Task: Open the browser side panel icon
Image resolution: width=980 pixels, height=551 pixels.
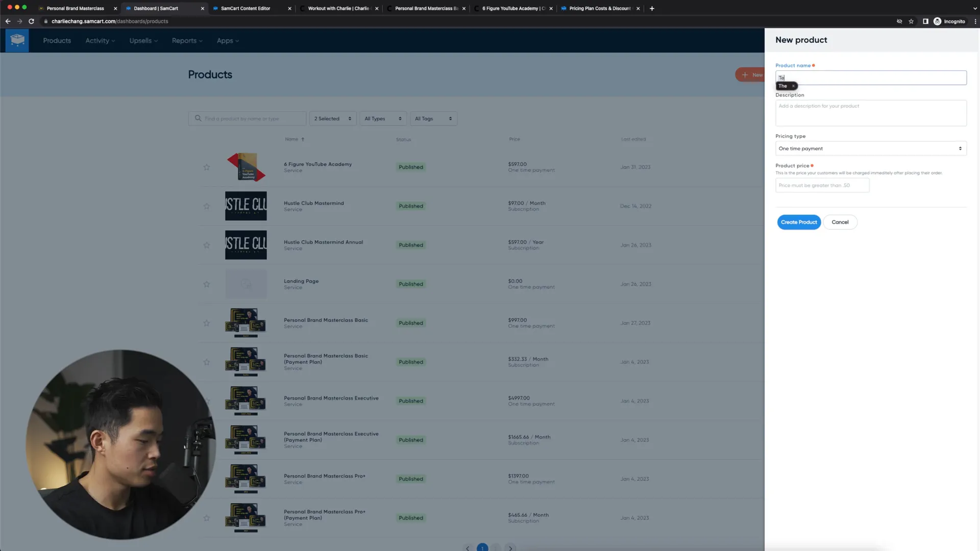Action: [x=925, y=21]
